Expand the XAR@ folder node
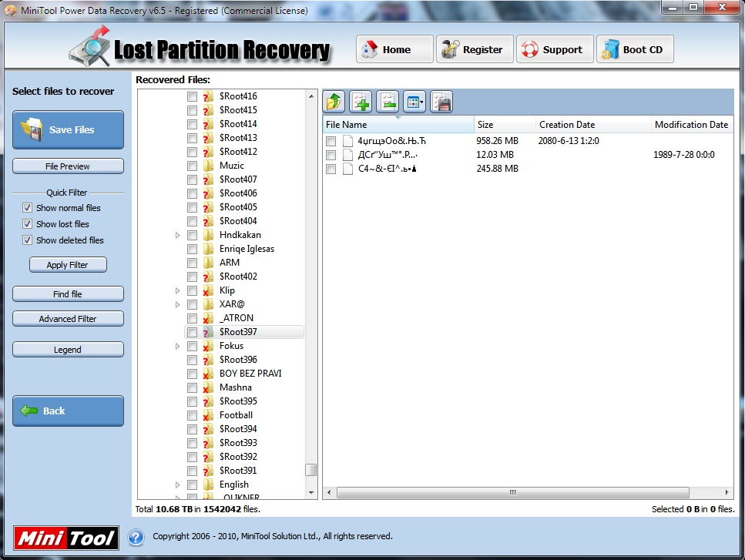The height and width of the screenshot is (560, 745). pyautogui.click(x=177, y=304)
